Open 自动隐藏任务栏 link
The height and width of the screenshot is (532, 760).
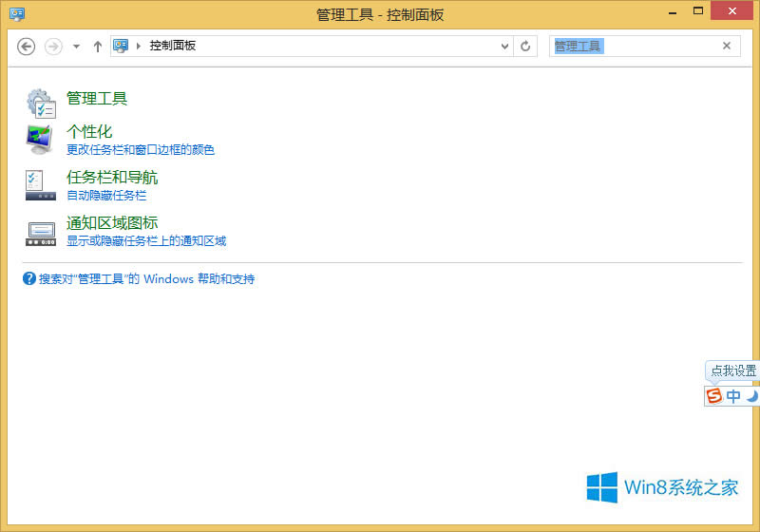tap(106, 196)
